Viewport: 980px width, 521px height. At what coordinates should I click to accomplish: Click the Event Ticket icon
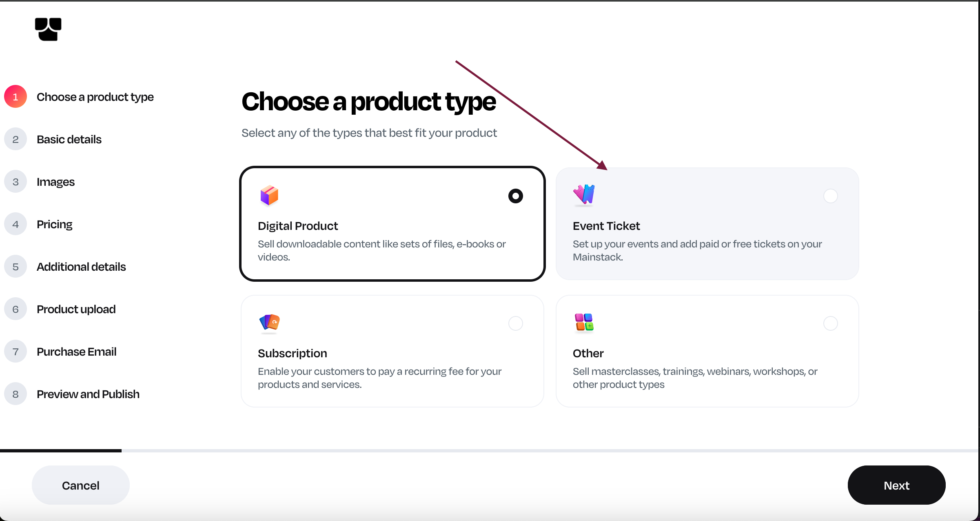[x=584, y=194]
